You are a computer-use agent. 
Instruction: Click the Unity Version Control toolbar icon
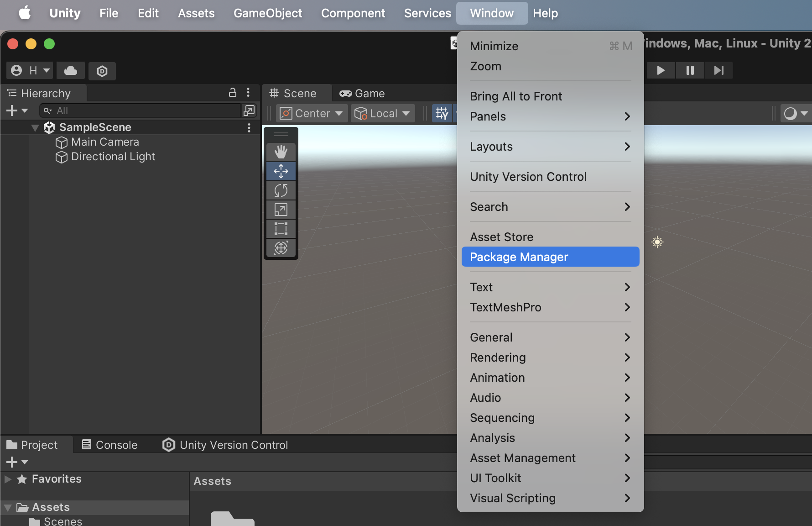pos(102,71)
